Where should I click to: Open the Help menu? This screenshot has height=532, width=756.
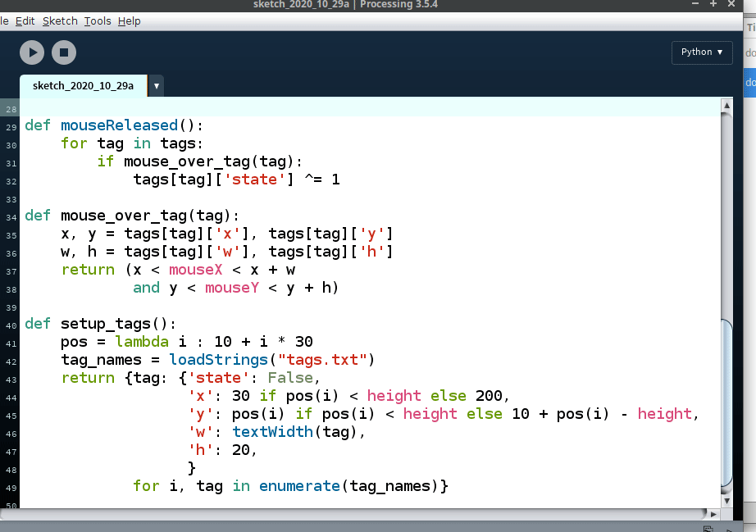point(129,20)
